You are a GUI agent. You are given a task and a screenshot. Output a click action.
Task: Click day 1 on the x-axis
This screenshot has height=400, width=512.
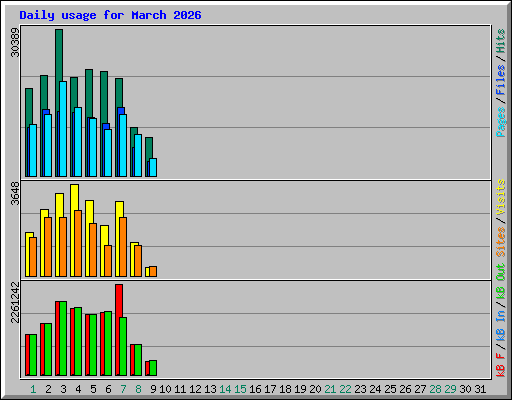33,389
